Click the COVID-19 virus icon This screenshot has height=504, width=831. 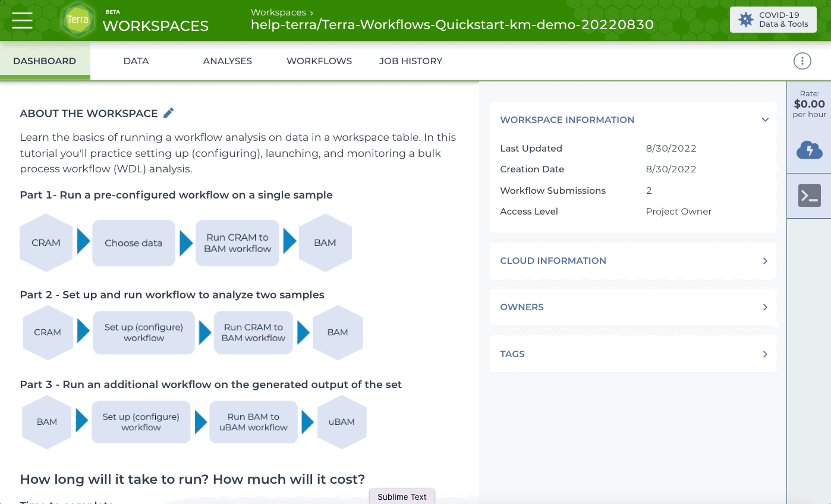coord(745,20)
